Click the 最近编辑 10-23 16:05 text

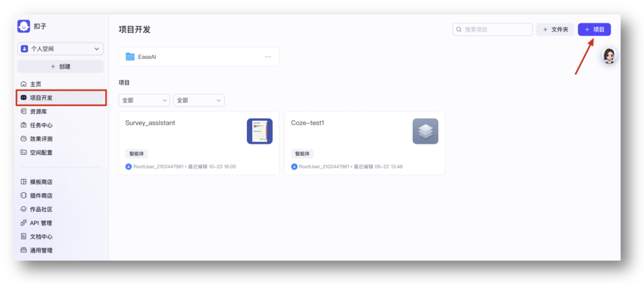point(212,167)
